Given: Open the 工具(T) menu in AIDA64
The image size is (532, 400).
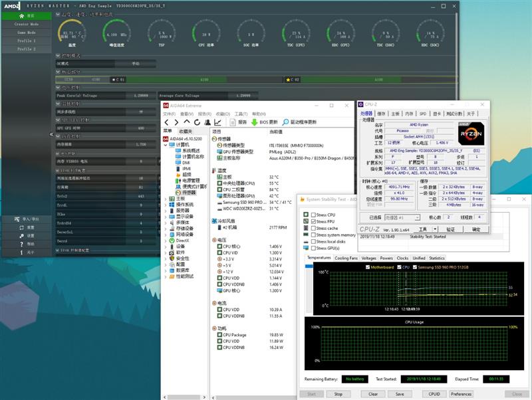Looking at the screenshot, I should [x=241, y=114].
